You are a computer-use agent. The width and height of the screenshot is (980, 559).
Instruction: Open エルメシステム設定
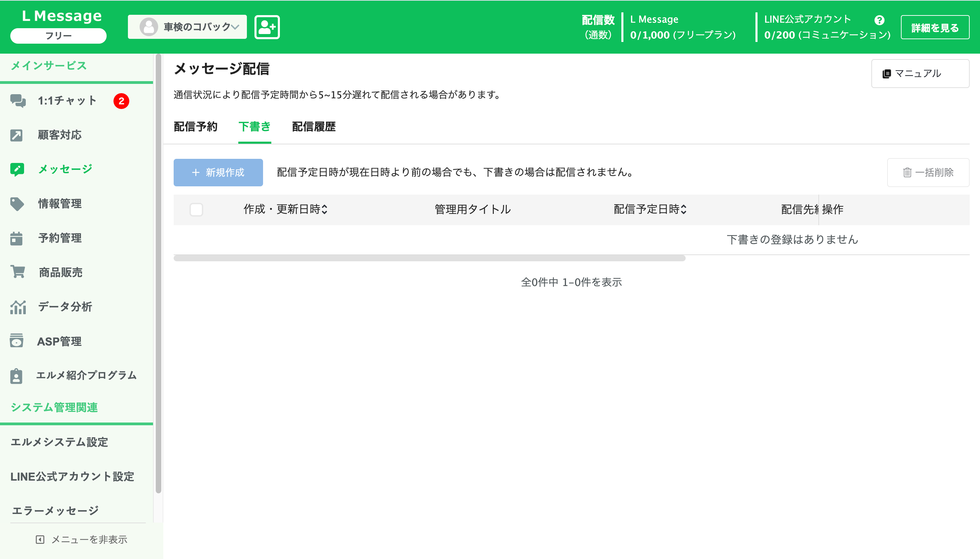[x=59, y=442]
